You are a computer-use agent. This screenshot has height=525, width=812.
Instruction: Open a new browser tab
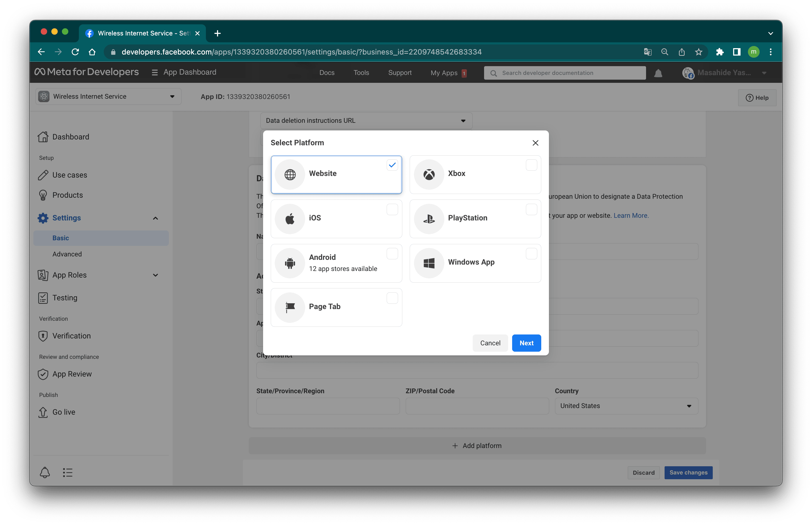click(217, 33)
